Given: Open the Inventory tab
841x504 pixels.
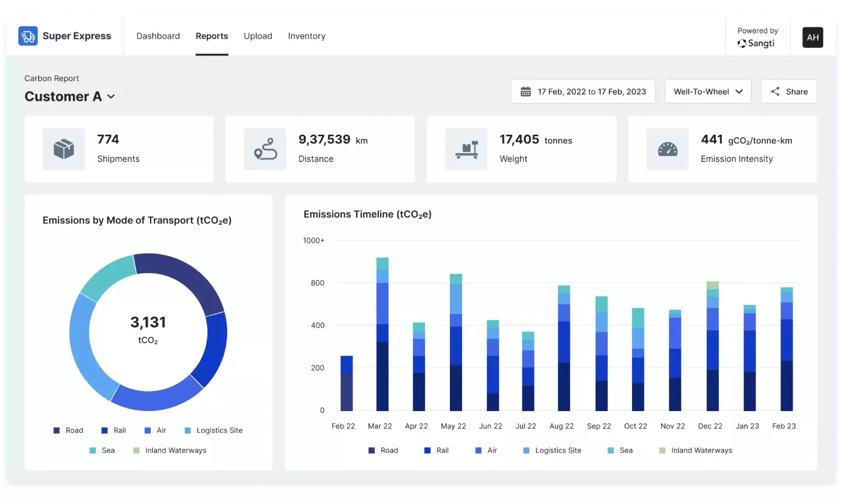Looking at the screenshot, I should click(306, 36).
